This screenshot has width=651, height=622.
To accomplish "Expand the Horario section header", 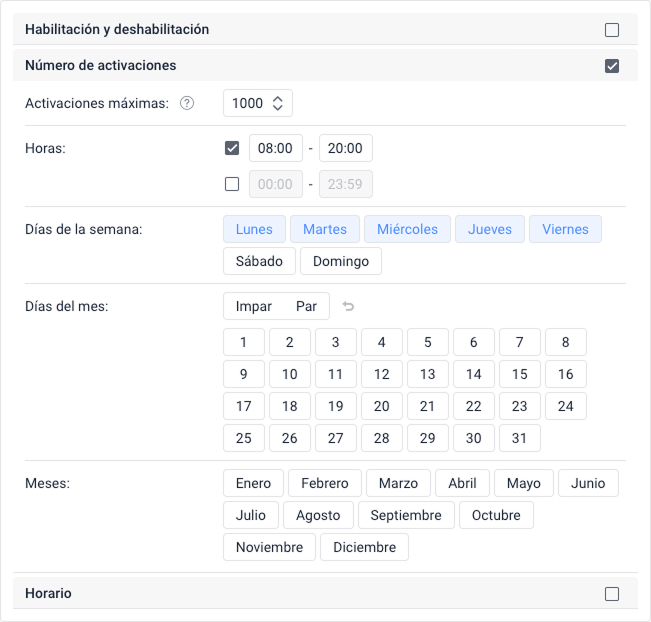I will tap(48, 594).
